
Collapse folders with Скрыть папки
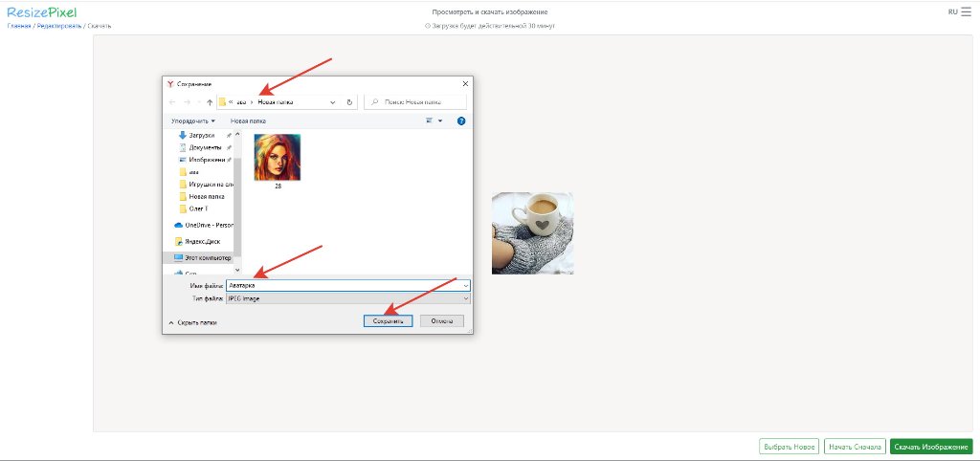[x=196, y=323]
